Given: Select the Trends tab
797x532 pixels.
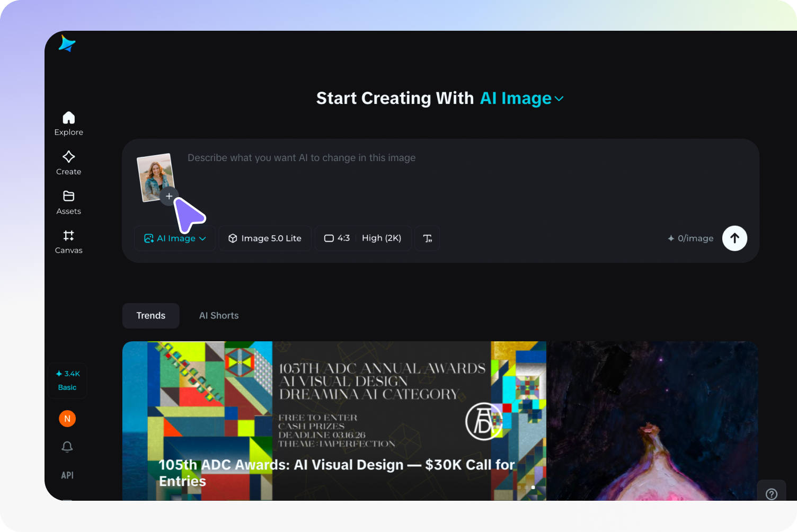Looking at the screenshot, I should (x=150, y=315).
